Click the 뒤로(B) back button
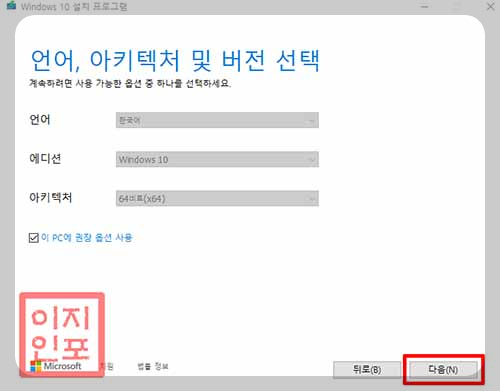The width and height of the screenshot is (500, 391). pyautogui.click(x=367, y=370)
